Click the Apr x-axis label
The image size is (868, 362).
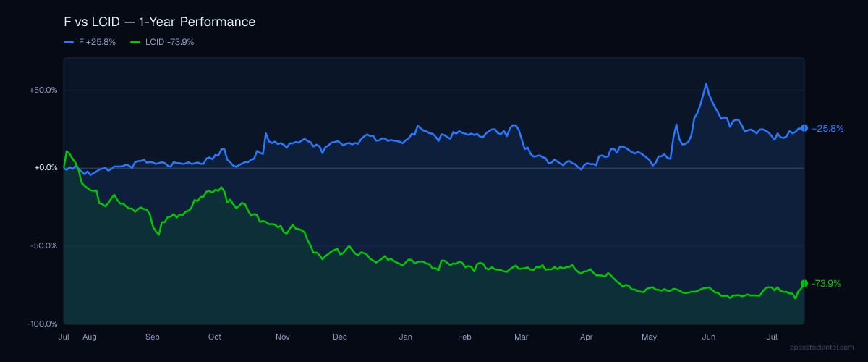587,337
